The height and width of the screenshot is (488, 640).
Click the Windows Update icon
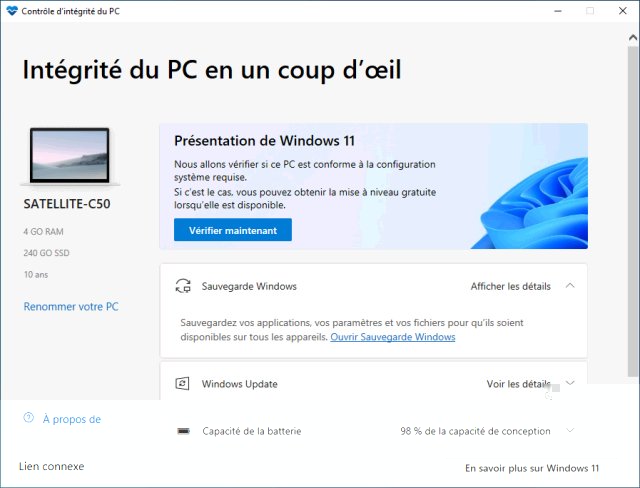point(182,384)
